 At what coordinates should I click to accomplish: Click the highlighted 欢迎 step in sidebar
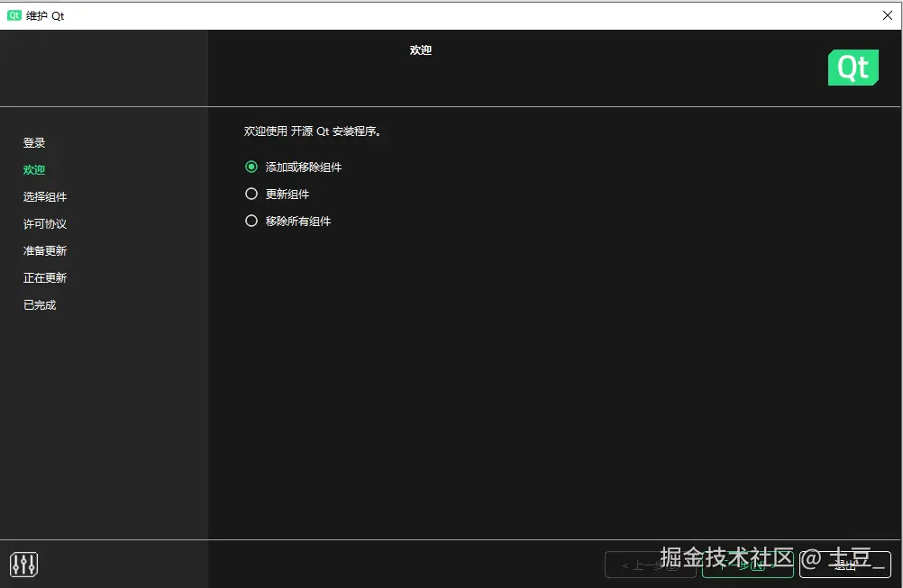click(34, 169)
